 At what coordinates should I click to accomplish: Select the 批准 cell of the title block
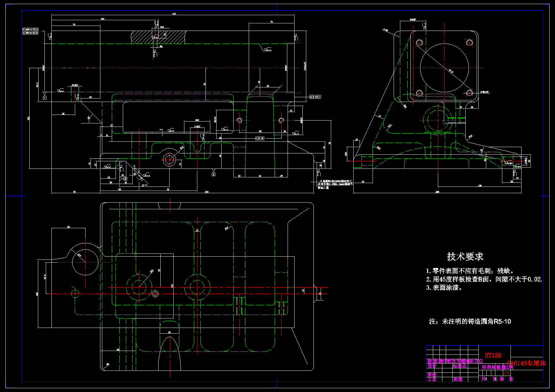(458, 379)
